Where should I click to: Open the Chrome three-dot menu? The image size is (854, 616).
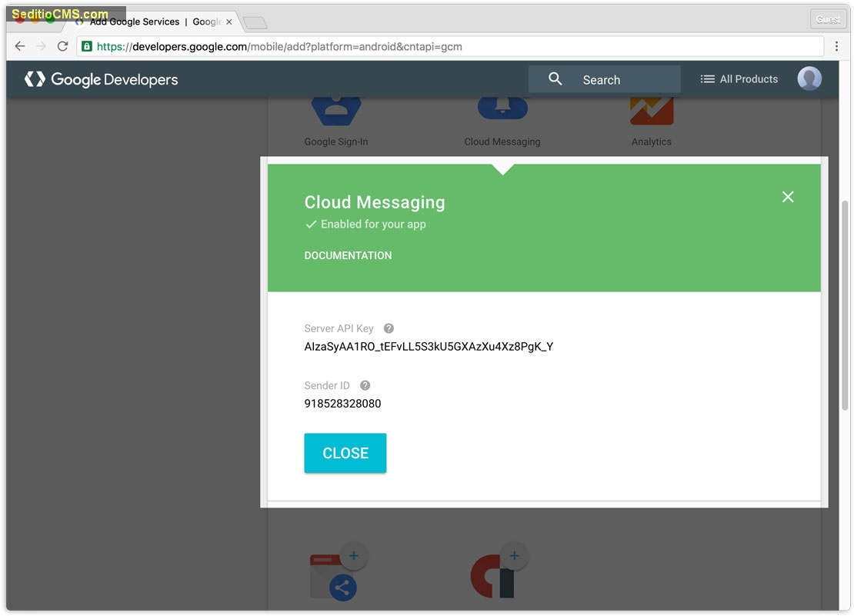836,46
